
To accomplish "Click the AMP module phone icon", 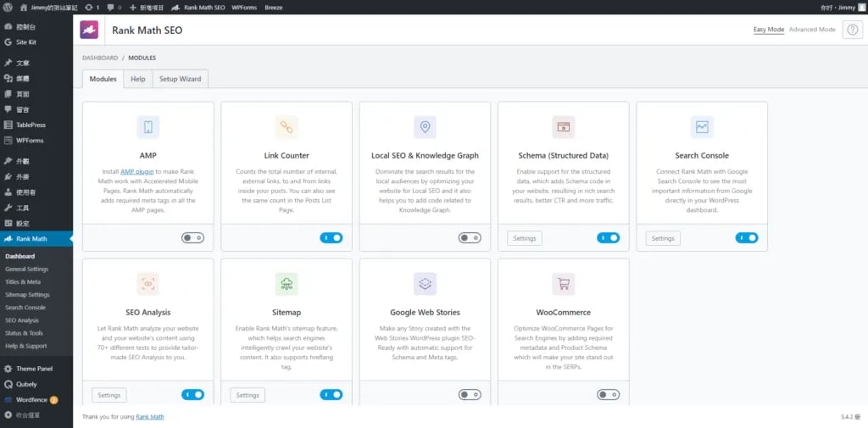I will 147,127.
